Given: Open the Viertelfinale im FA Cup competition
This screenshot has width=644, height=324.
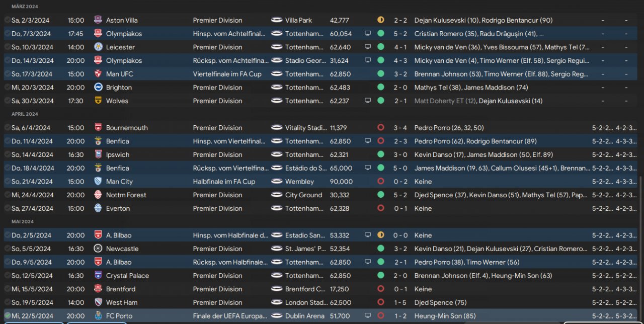Looking at the screenshot, I should coord(224,74).
